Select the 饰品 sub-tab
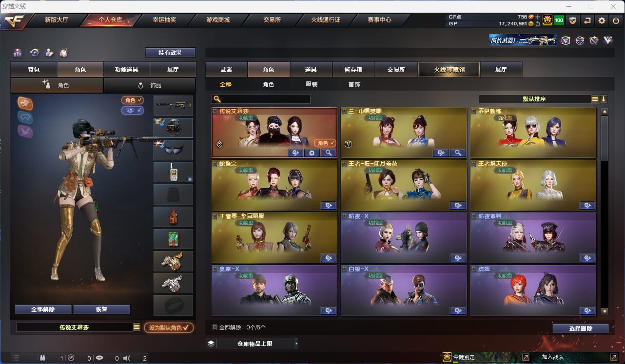The height and width of the screenshot is (364, 625). point(149,85)
